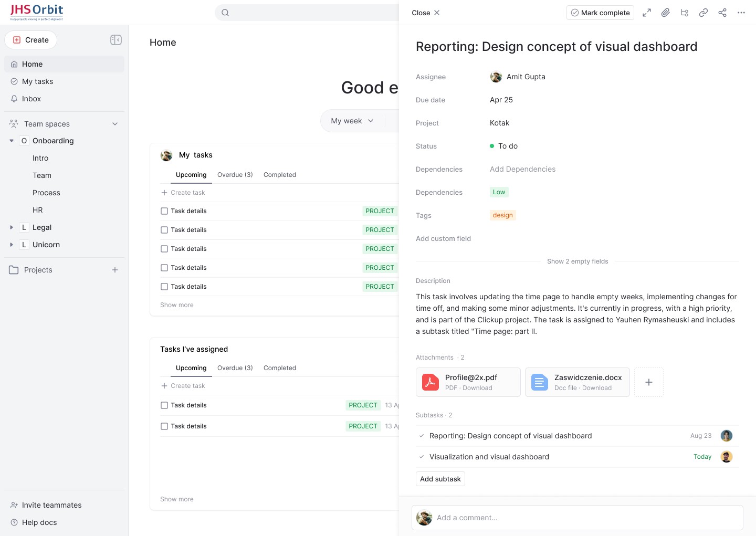Toggle the sidebar collapse icon
Screen dimensions: 756x536
pos(116,40)
